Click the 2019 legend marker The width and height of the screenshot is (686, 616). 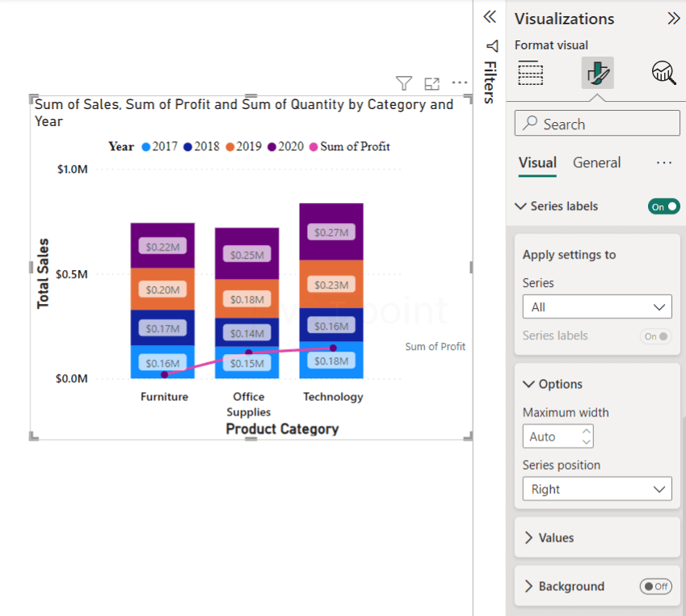coord(230,146)
